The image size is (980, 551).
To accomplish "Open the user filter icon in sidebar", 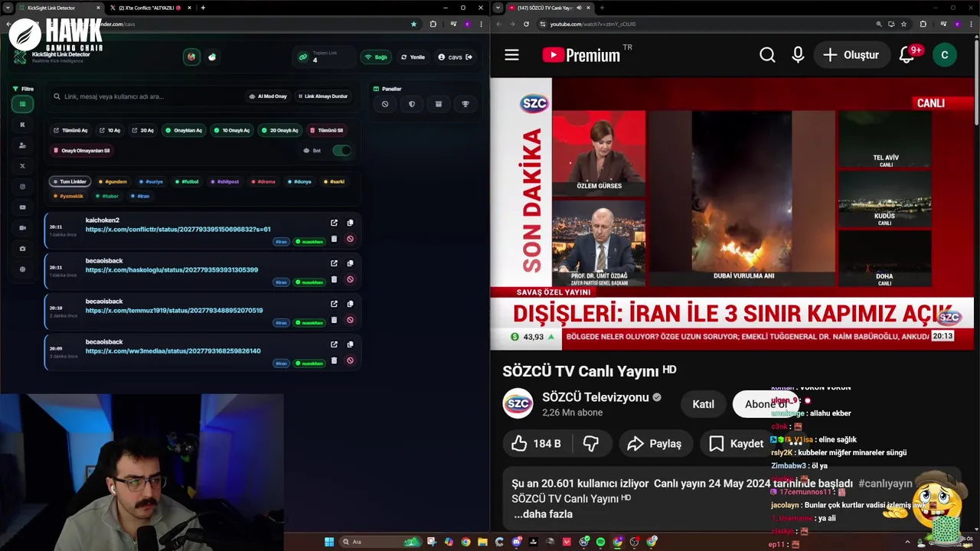I will [x=22, y=145].
